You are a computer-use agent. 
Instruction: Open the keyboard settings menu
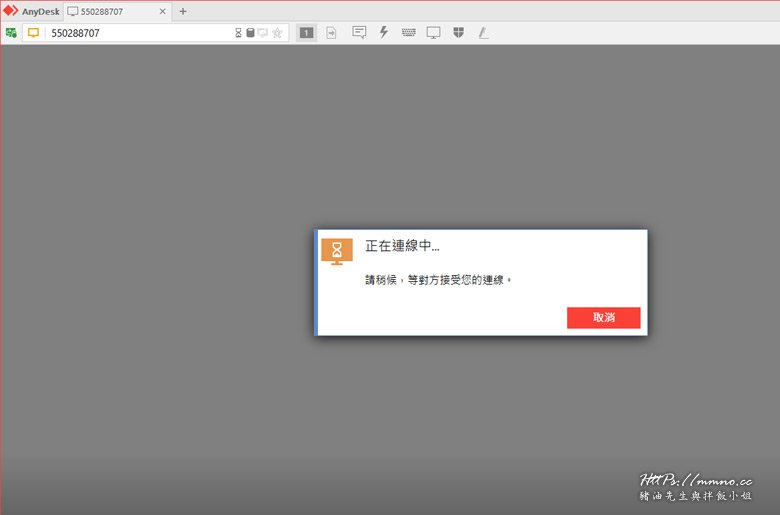[409, 32]
